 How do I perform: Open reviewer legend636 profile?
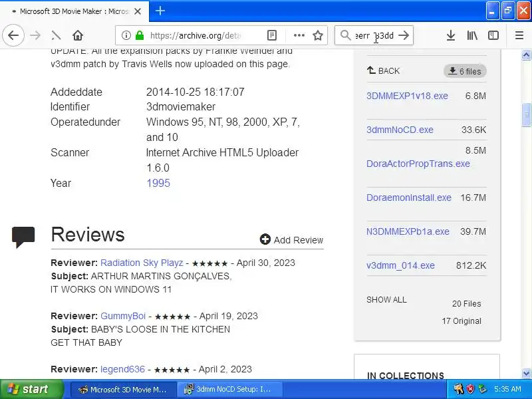tap(122, 370)
